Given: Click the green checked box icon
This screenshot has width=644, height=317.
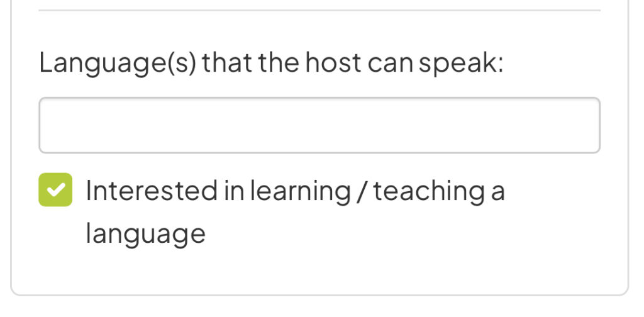Looking at the screenshot, I should click(55, 190).
